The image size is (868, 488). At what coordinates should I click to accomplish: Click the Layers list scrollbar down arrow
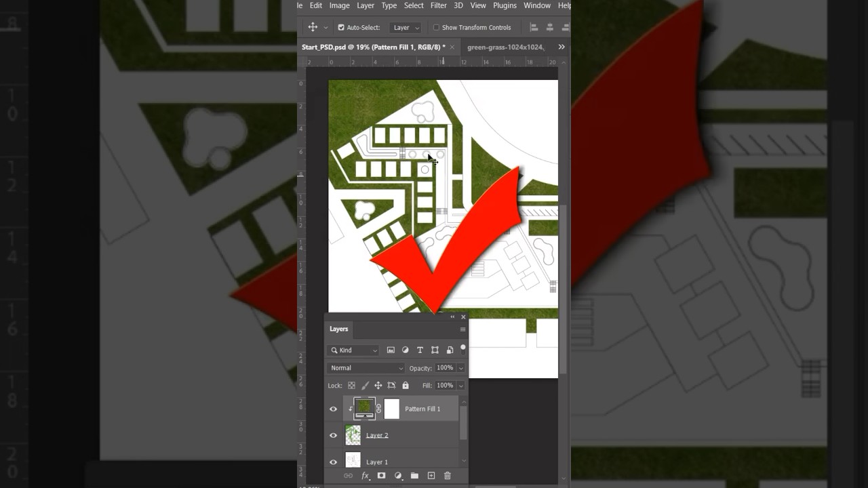pos(464,461)
